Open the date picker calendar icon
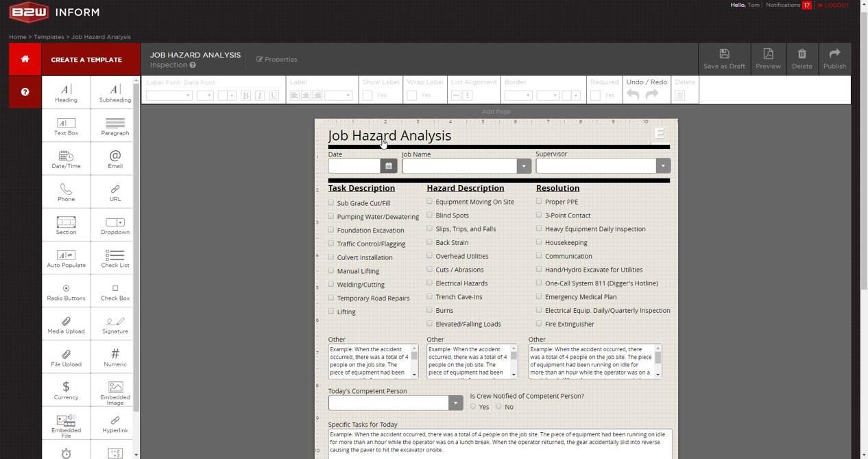The width and height of the screenshot is (868, 459). click(389, 166)
